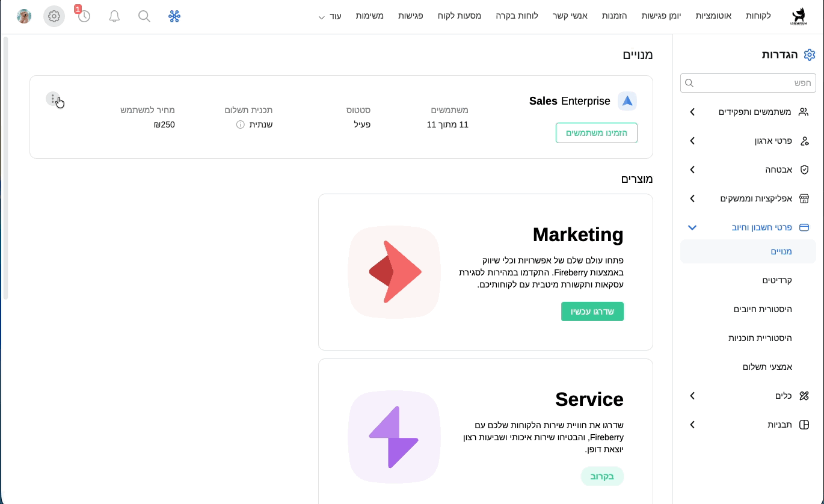Image resolution: width=824 pixels, height=504 pixels.
Task: Open אנשי קשר tab in top navigation
Action: coord(570,16)
